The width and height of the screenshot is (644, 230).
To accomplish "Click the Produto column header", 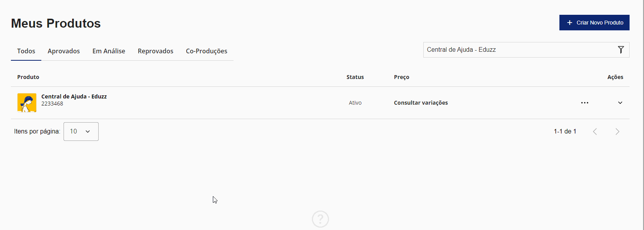I will click(x=28, y=77).
